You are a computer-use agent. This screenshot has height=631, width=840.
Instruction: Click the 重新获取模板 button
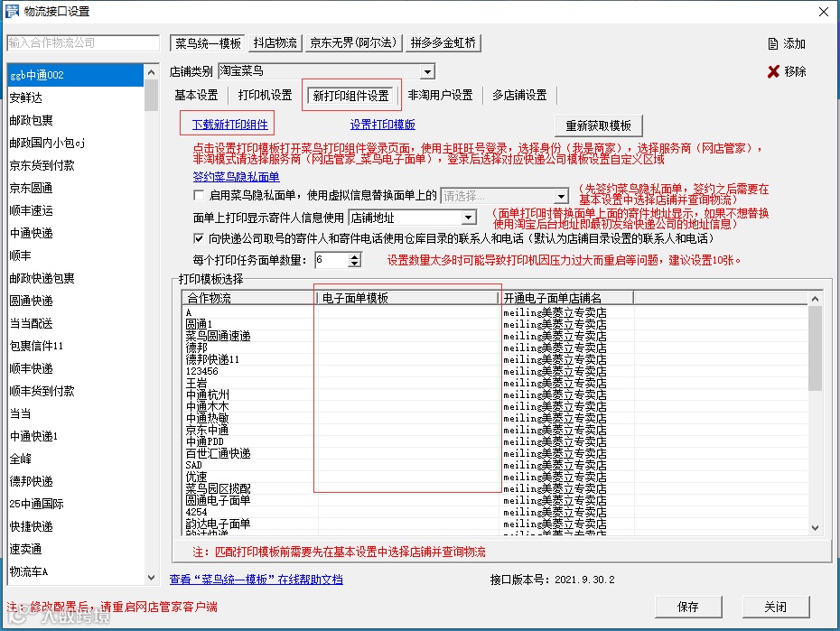point(599,125)
